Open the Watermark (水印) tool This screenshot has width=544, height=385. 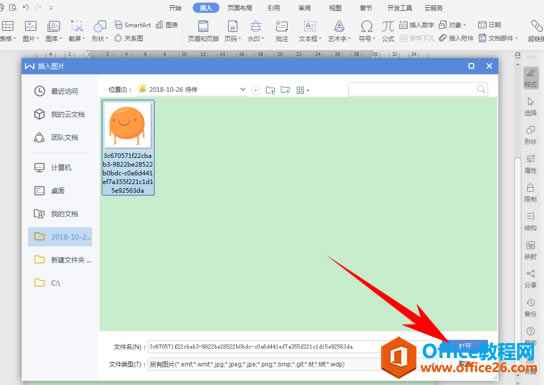[256, 31]
